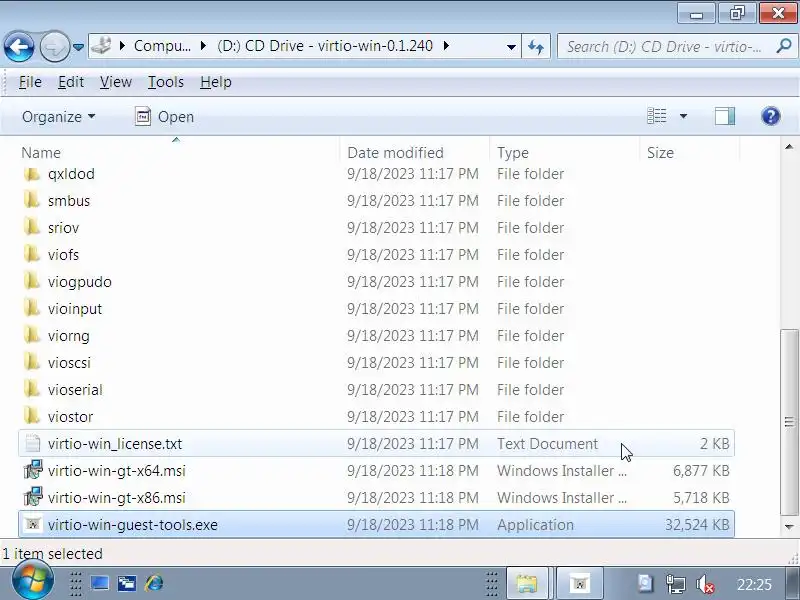Click the drive icon in address bar
This screenshot has height=600, width=800.
102,46
